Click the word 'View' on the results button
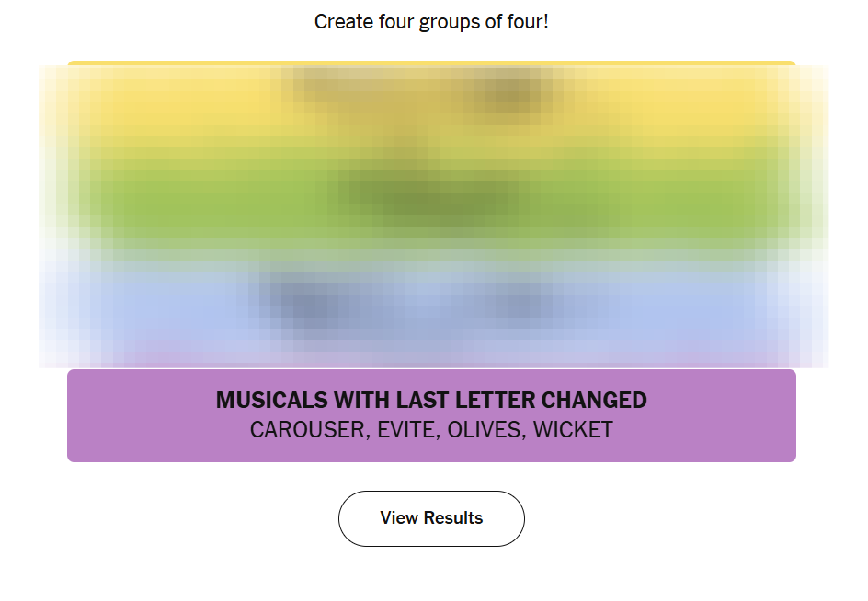This screenshot has width=868, height=601. tap(399, 518)
